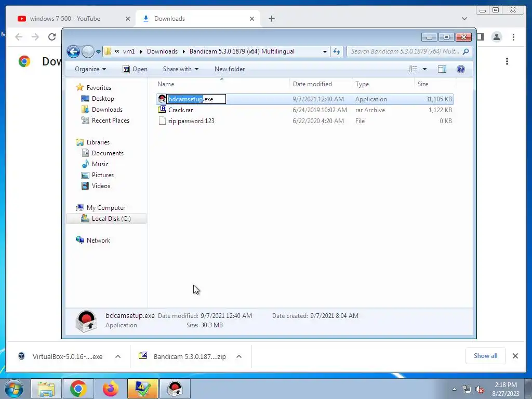Open Recent Places

point(110,121)
